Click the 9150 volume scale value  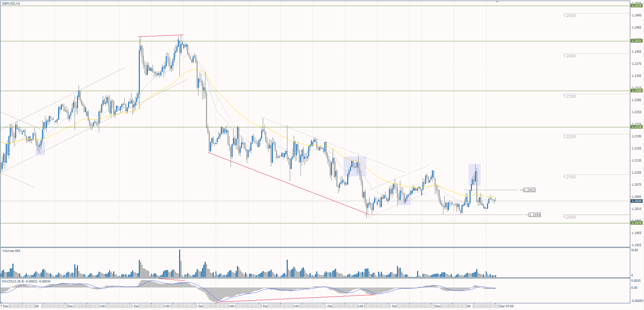635,250
